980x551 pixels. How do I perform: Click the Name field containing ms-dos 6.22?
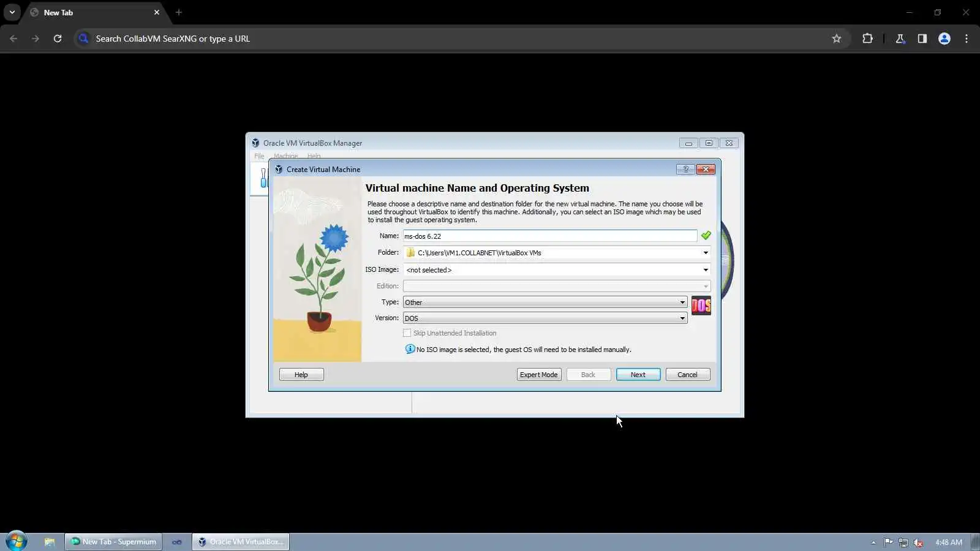click(549, 236)
